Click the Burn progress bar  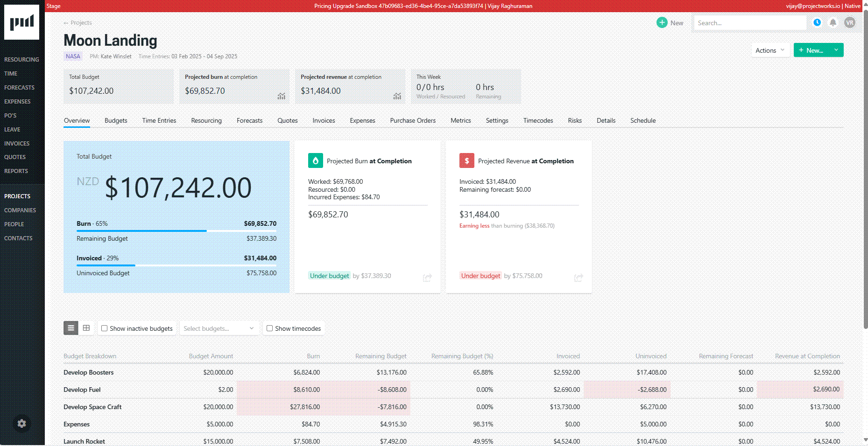click(176, 230)
